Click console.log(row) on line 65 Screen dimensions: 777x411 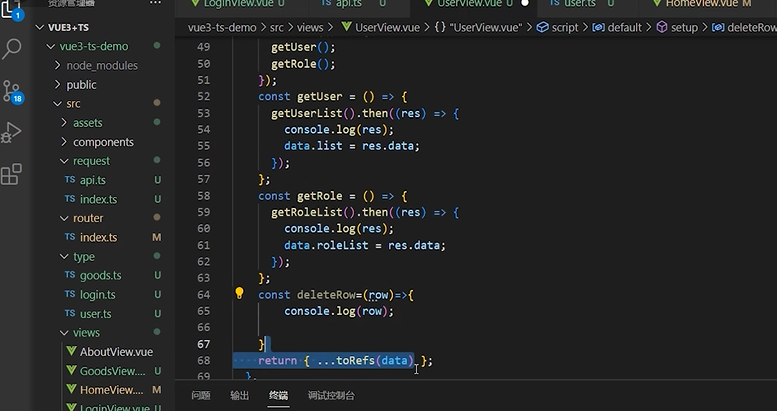338,311
